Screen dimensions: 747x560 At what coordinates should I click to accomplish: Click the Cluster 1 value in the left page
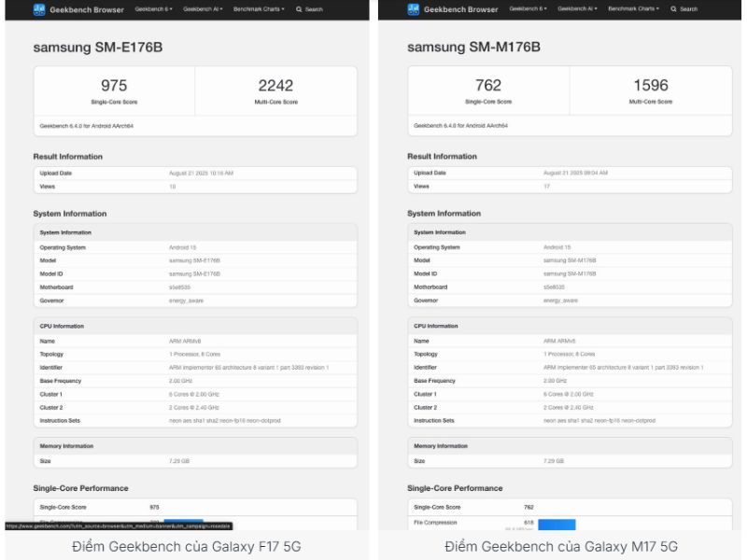point(194,394)
